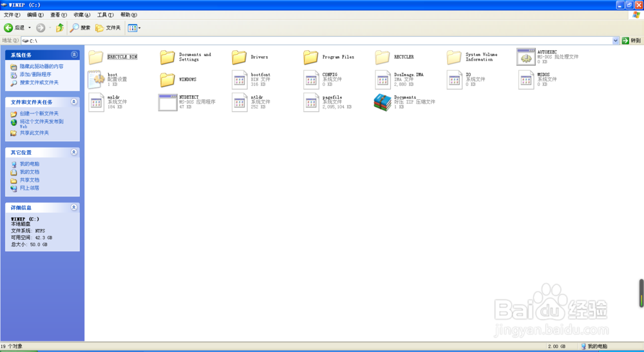Select the System Volume Information folder
Image resolution: width=644 pixels, height=352 pixels.
pos(454,57)
